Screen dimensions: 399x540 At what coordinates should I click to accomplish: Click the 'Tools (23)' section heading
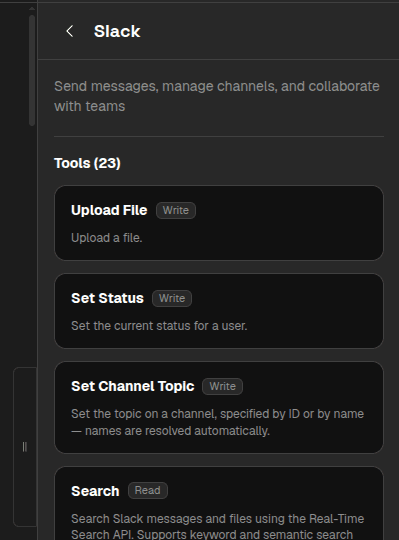coord(87,163)
